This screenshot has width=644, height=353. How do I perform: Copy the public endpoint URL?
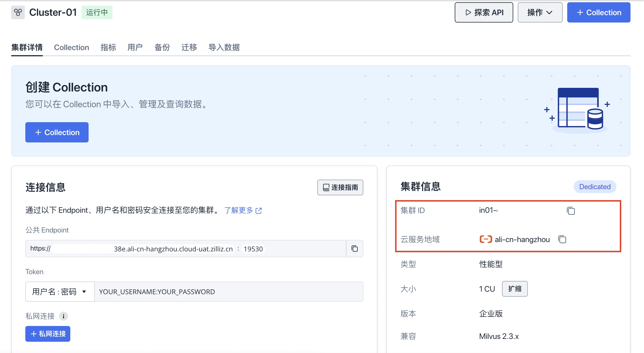(355, 249)
